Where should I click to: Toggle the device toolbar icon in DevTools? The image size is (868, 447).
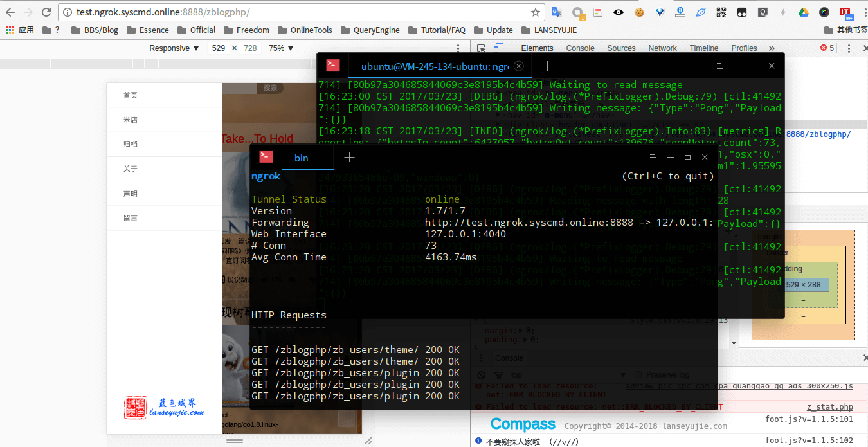pos(498,48)
